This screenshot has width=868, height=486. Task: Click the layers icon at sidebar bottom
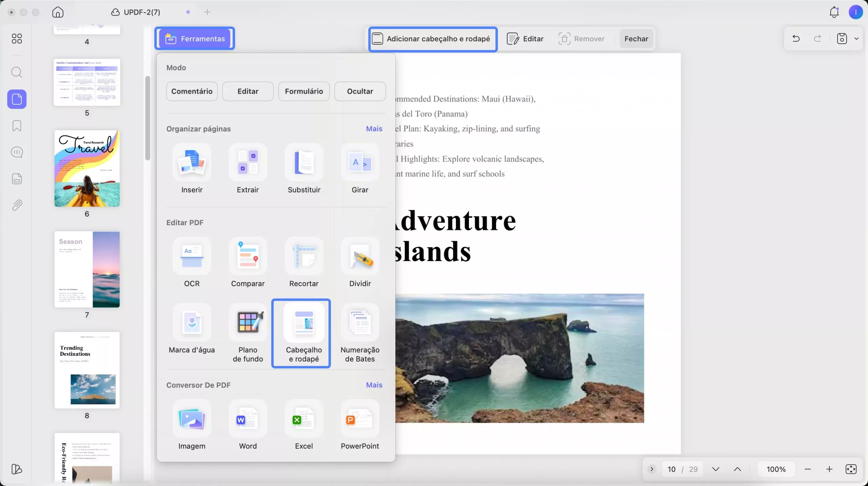pos(17,469)
